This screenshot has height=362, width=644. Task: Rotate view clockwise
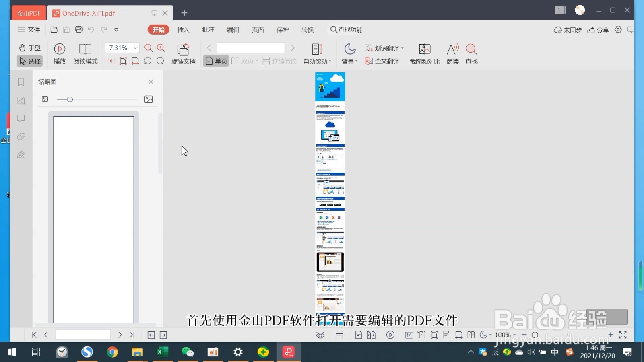pos(160,61)
